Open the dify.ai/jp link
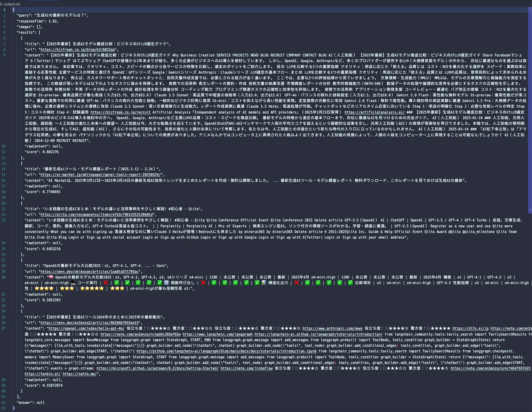532x412 pixels. 470,329
